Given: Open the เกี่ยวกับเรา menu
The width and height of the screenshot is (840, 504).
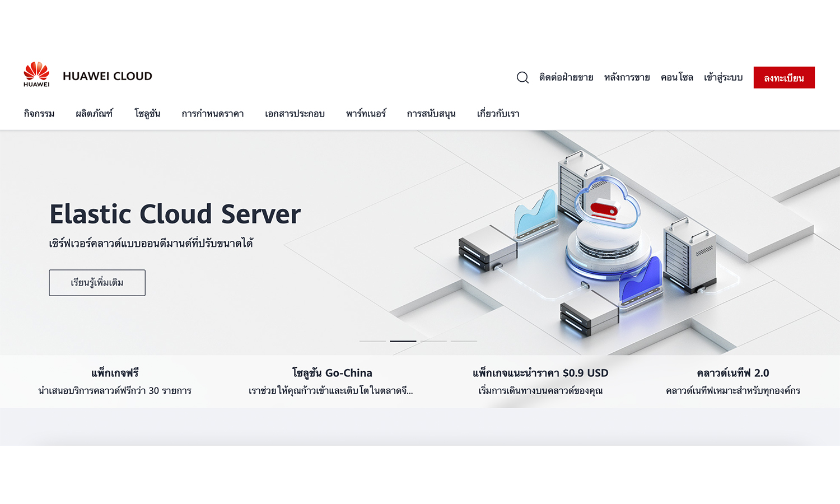Looking at the screenshot, I should [498, 114].
